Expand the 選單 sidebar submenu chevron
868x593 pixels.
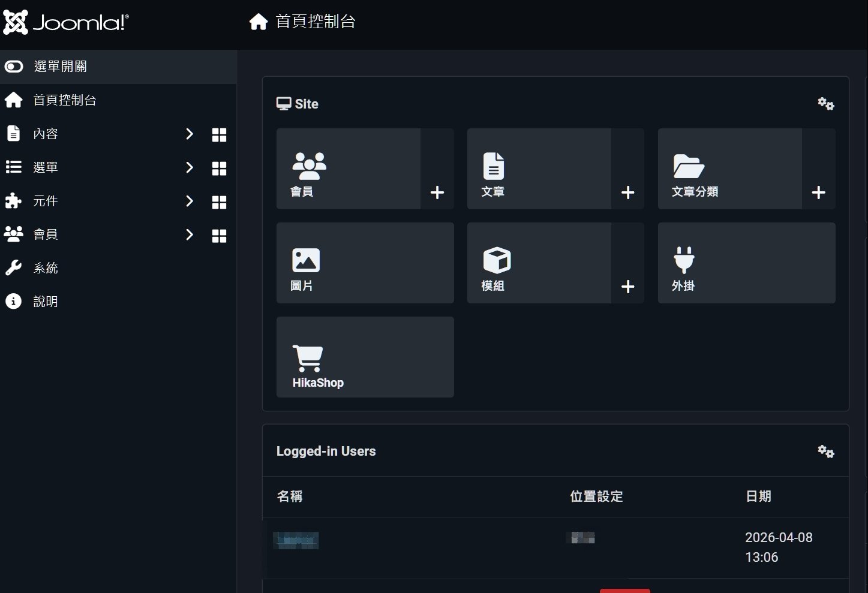click(x=190, y=167)
